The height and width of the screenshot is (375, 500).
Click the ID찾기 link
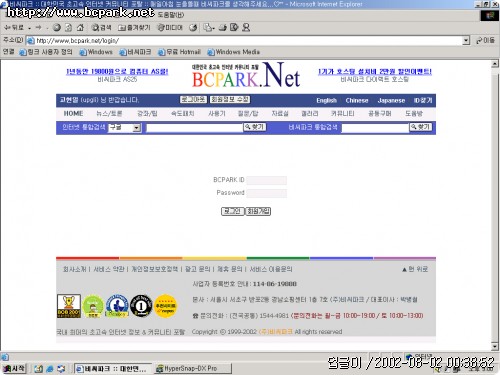click(423, 100)
